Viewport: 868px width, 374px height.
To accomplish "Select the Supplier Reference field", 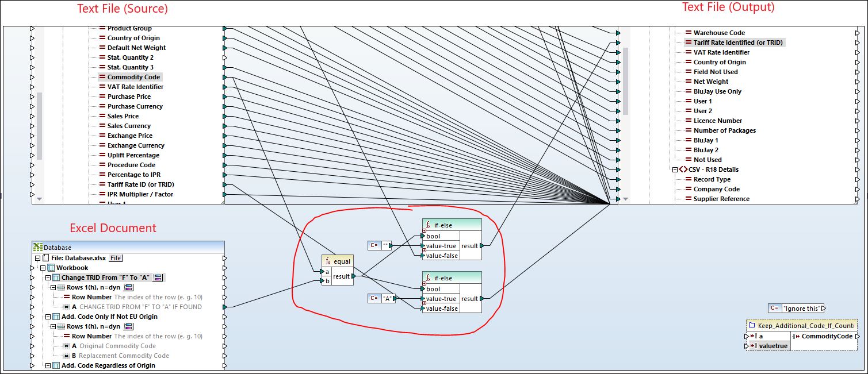I will [x=721, y=199].
